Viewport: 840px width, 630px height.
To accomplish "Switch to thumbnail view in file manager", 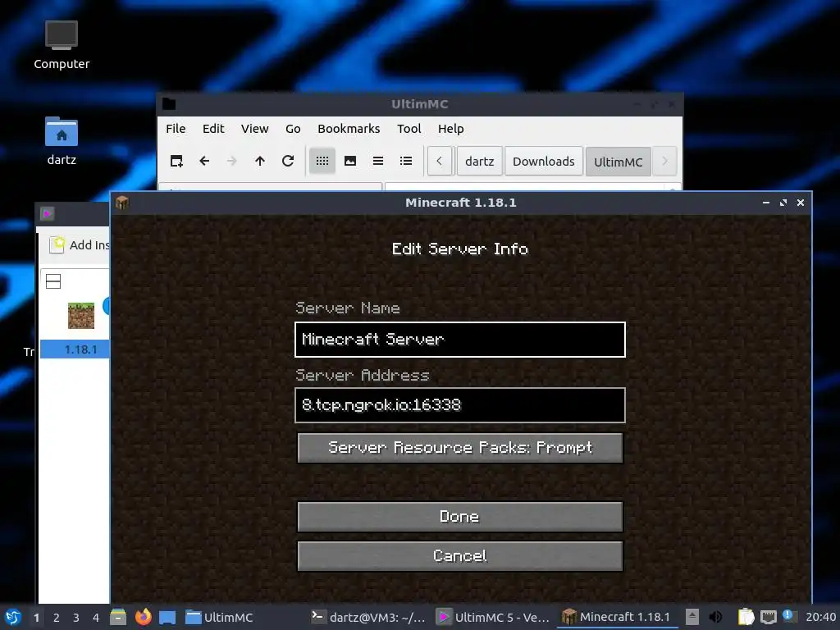I will pyautogui.click(x=349, y=161).
